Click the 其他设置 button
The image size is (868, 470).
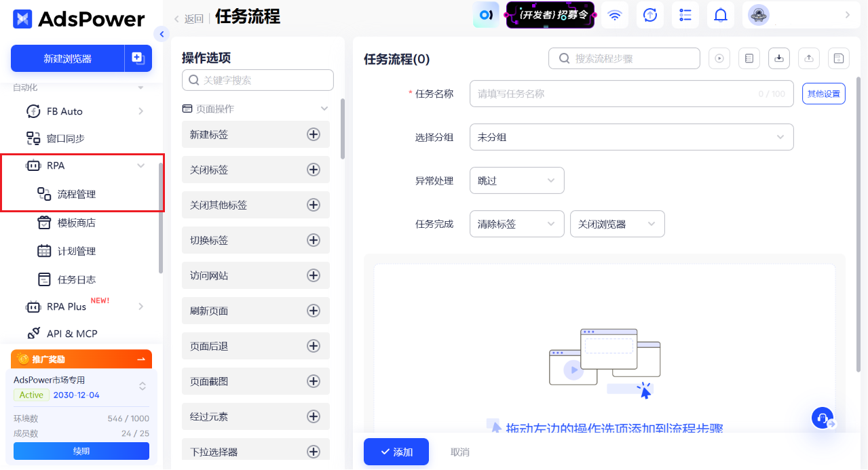824,94
